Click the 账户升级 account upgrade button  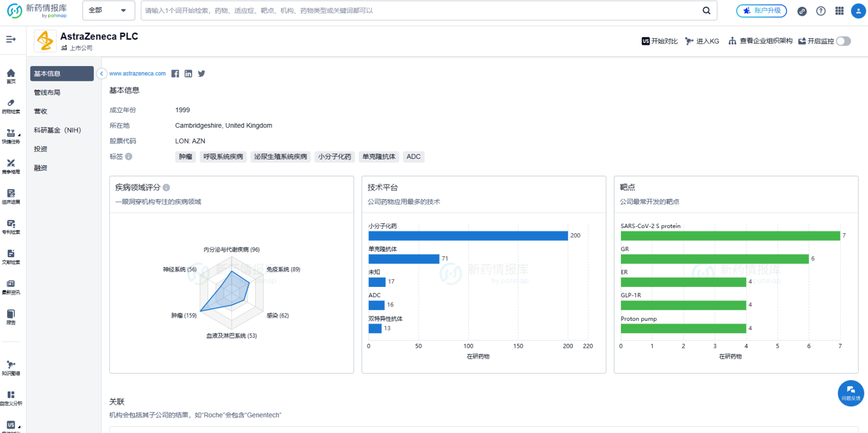point(761,11)
